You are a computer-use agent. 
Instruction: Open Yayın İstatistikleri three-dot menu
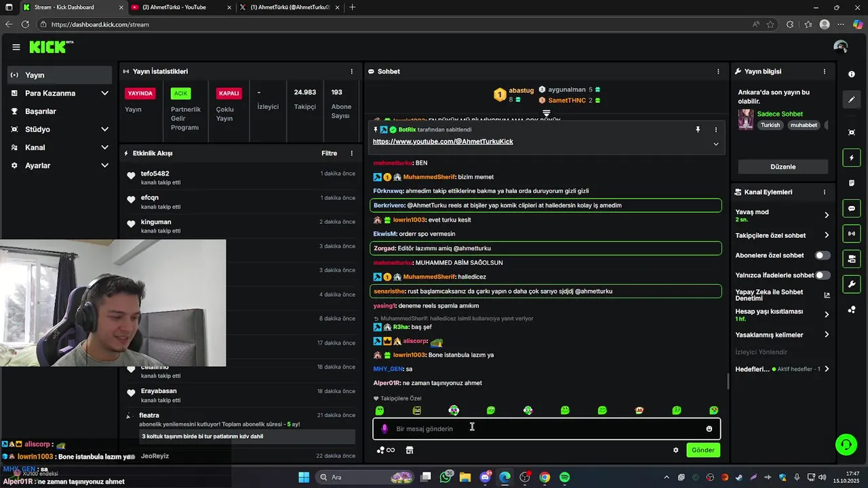[351, 71]
